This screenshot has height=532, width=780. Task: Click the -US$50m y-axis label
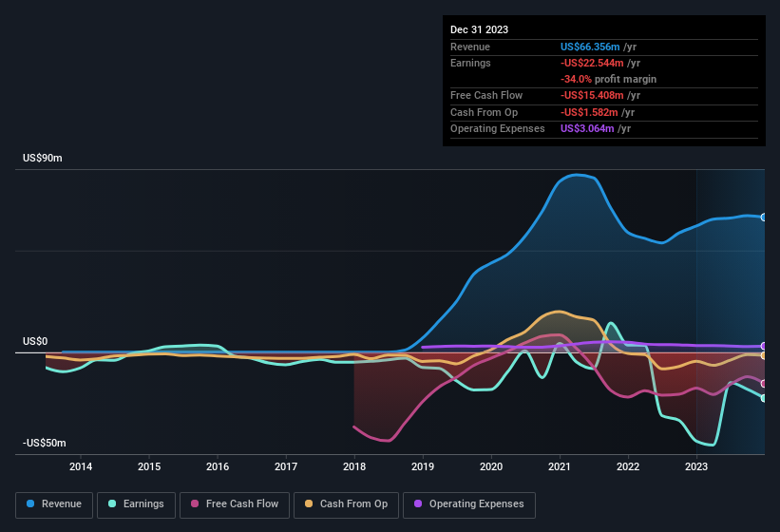45,443
